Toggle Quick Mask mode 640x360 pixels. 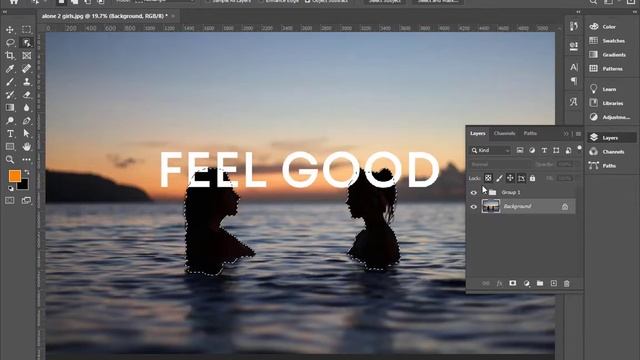point(10,200)
